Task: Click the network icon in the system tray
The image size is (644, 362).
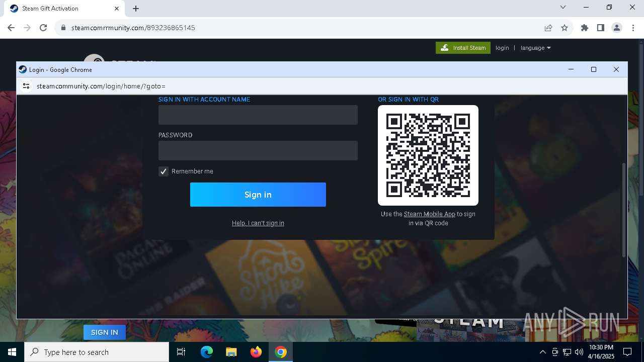Action: click(567, 352)
